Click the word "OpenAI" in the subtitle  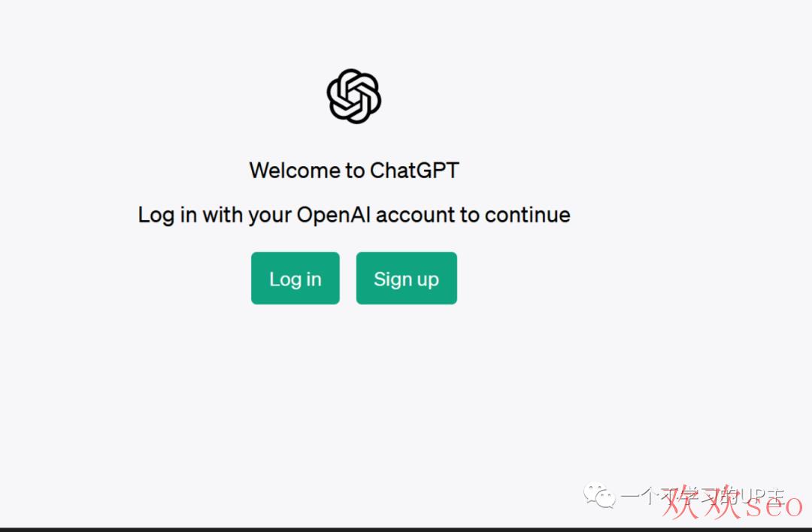tap(334, 215)
